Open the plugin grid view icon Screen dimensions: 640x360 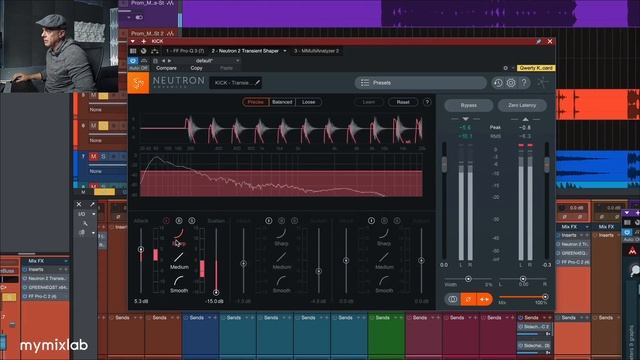click(x=133, y=51)
